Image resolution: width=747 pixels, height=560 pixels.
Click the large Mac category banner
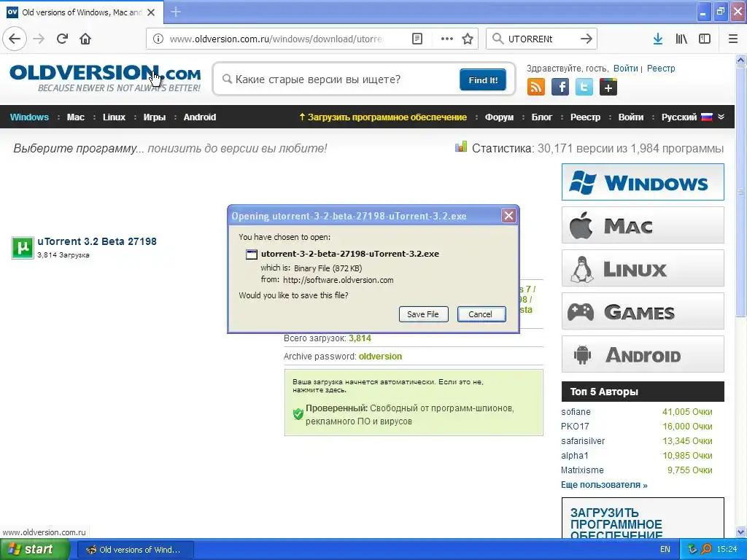643,225
